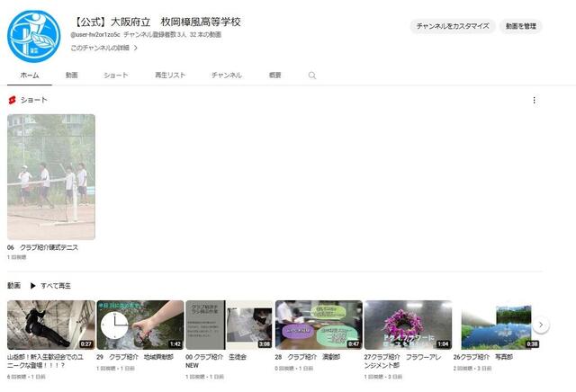Expand channel details chevron
Screen dimensions: 576x392
[x=136, y=48]
